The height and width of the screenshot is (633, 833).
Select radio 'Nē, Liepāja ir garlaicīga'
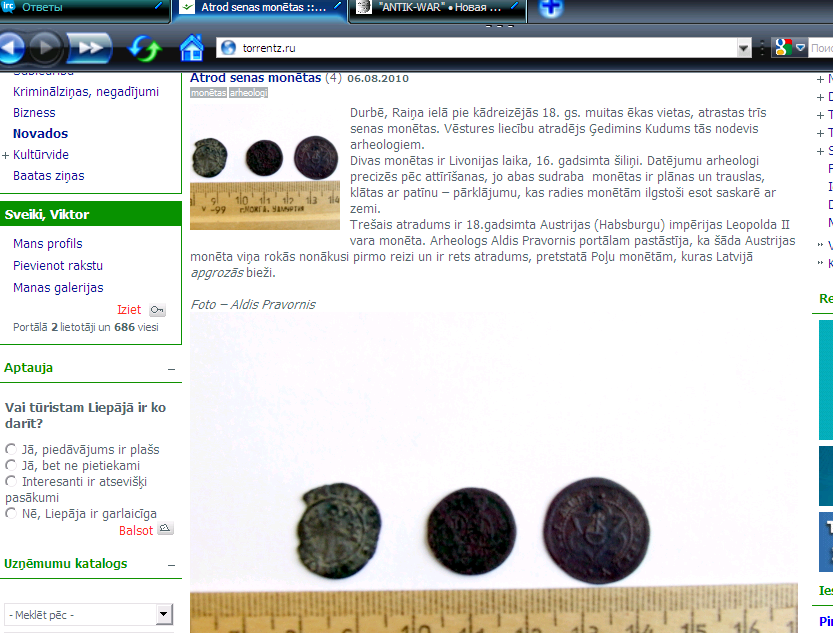pos(11,513)
